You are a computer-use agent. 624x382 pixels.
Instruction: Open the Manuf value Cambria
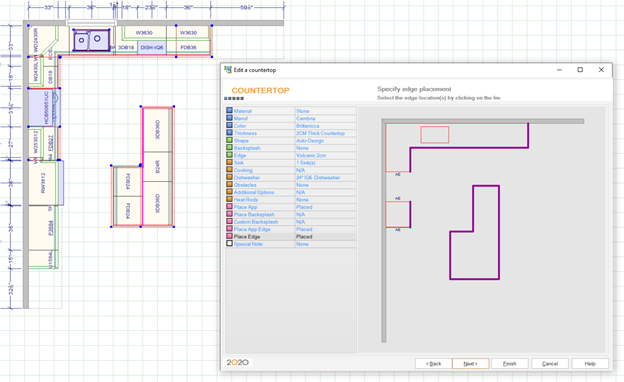(306, 118)
